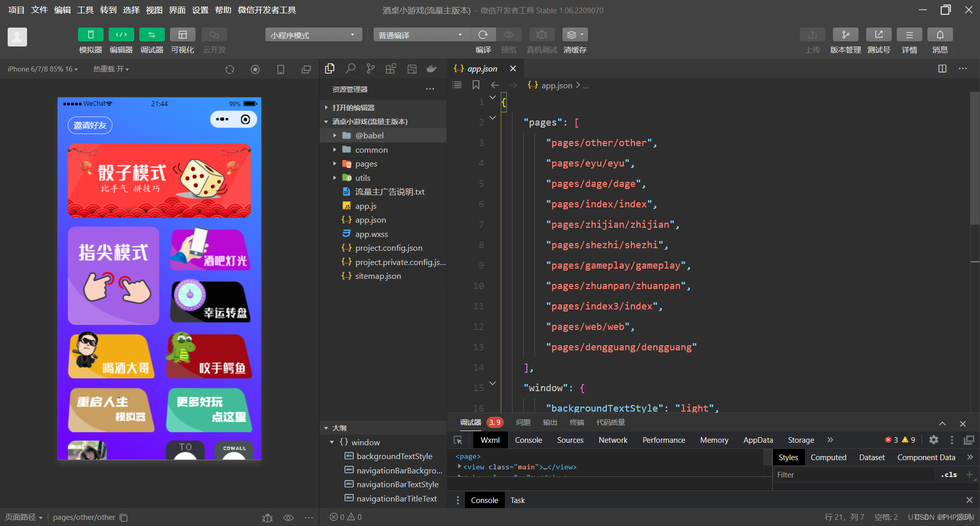Open cloud development icon

tap(214, 35)
